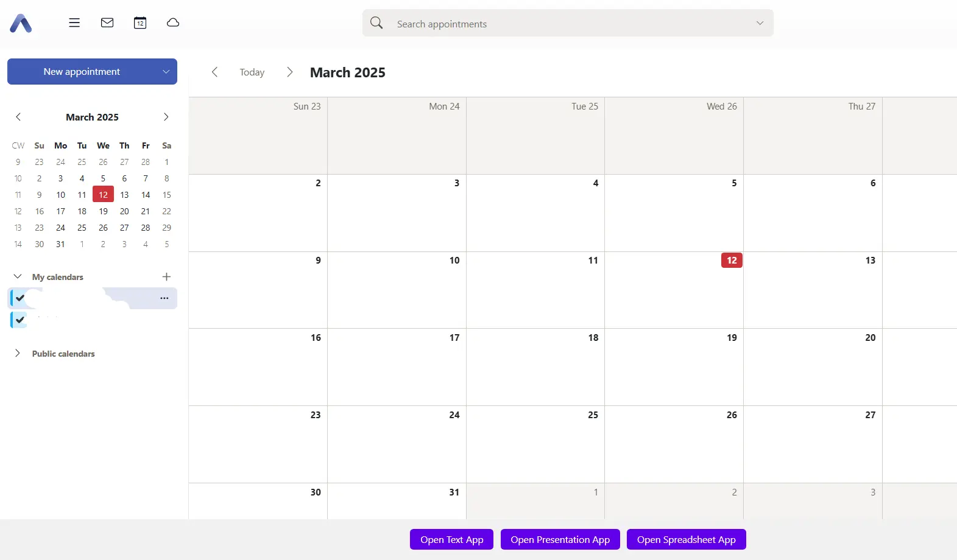
Task: Click the calendar icon in top bar
Action: pos(140,23)
